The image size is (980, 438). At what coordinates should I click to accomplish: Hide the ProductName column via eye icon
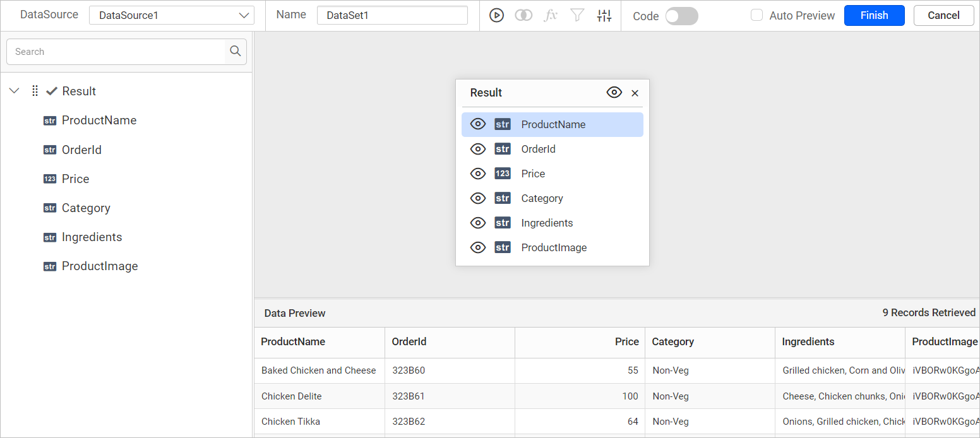point(478,124)
